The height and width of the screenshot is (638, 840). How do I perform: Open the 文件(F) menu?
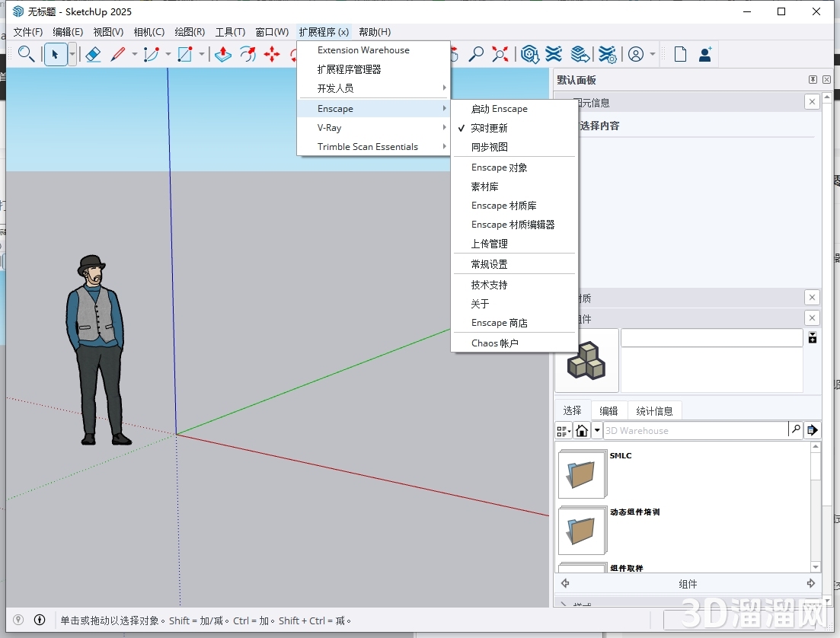coord(28,32)
